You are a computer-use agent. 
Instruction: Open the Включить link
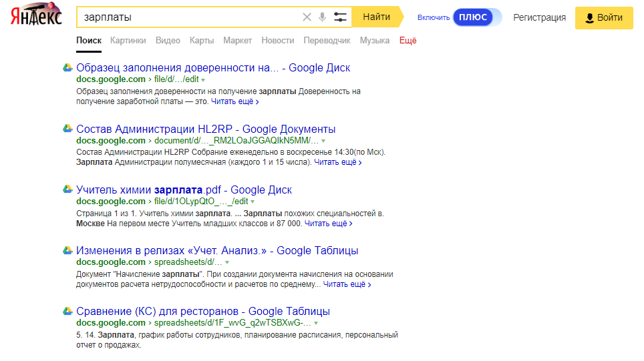coord(434,17)
